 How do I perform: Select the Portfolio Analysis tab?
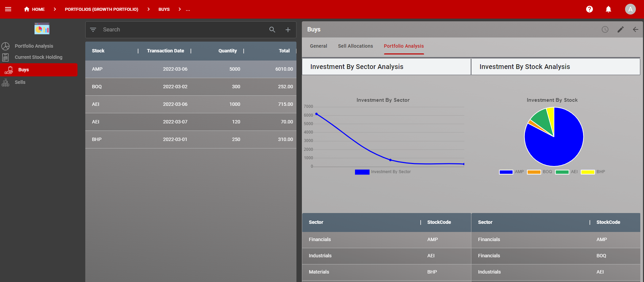click(404, 46)
